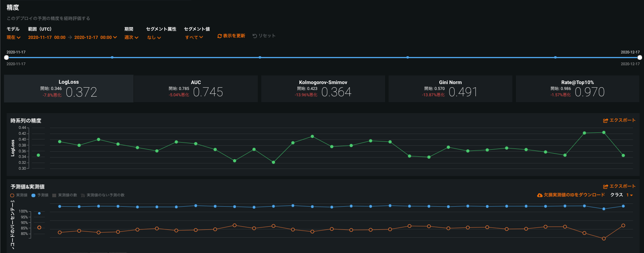Click the cloud download icon for 欠損実測値
The image size is (644, 253).
(539, 195)
